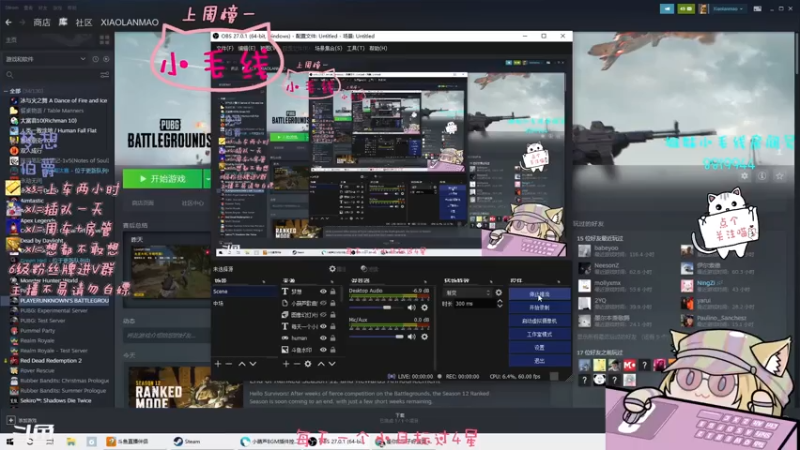Mark PUBG as favorite with star icon

(780, 176)
